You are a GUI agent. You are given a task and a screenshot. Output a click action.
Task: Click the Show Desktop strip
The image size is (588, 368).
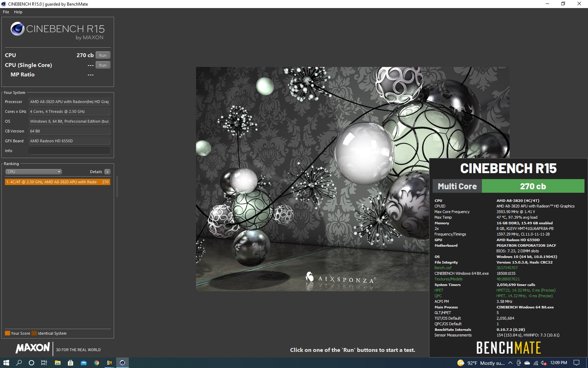click(587, 363)
